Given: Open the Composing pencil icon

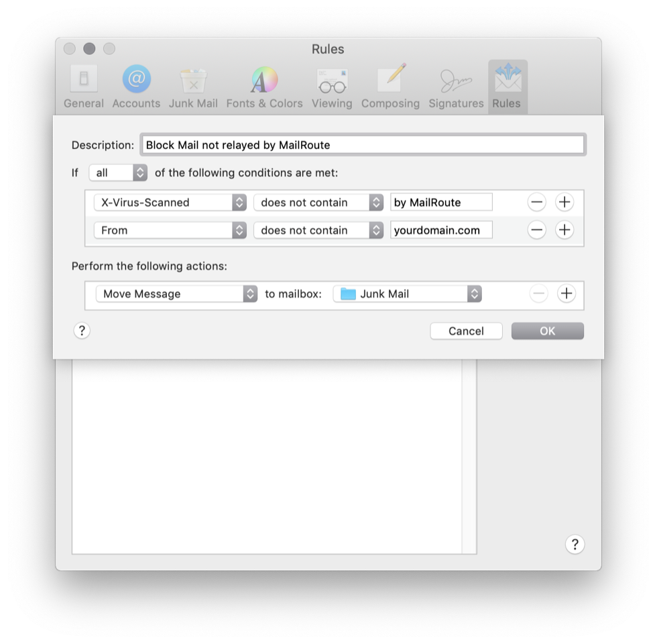Looking at the screenshot, I should click(x=392, y=78).
